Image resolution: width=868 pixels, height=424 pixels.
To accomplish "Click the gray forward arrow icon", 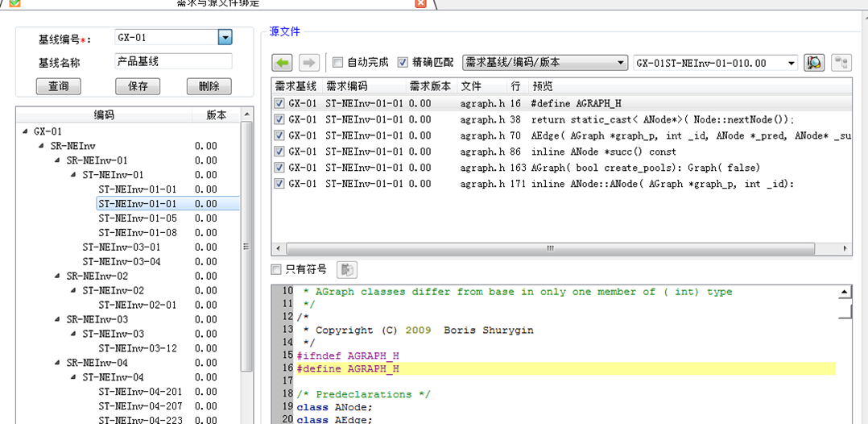I will point(308,62).
